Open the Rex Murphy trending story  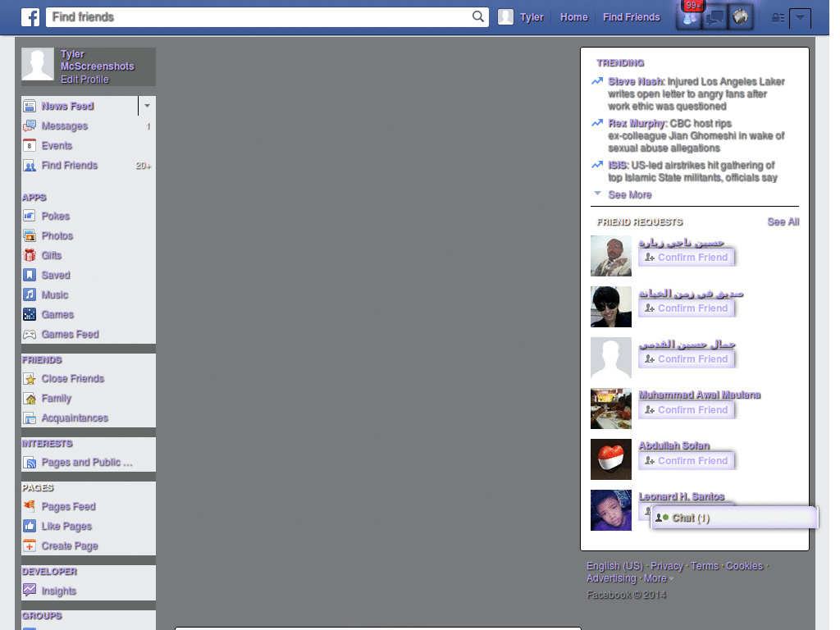click(x=696, y=135)
